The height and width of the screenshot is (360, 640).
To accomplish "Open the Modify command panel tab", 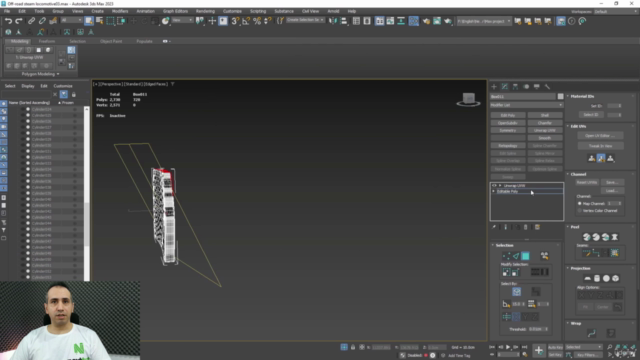I will pos(504,87).
